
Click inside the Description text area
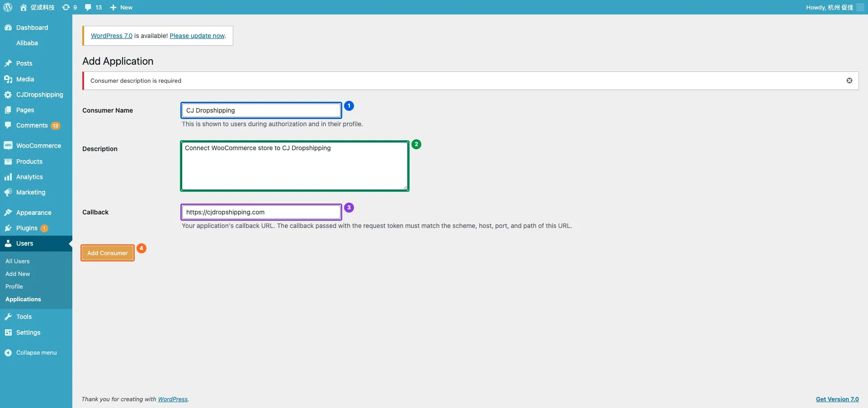coord(295,166)
